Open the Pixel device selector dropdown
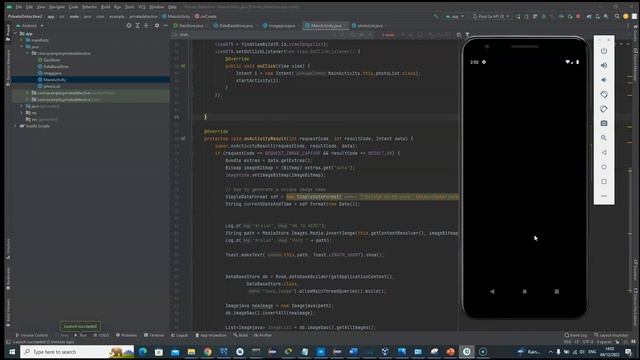640x360 pixels. [491, 16]
